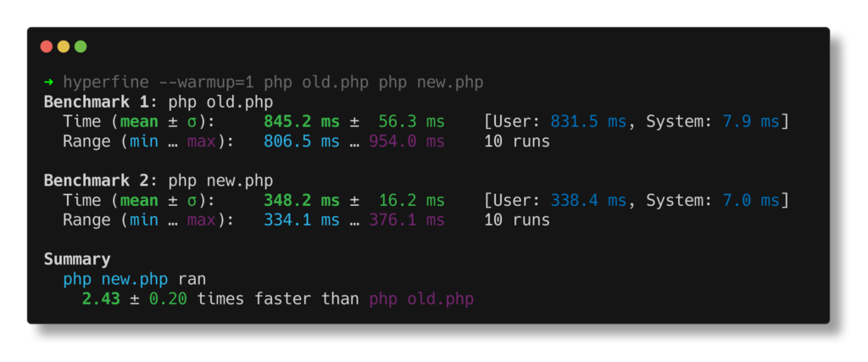Click the User 831.5 ms value
The height and width of the screenshot is (362, 868).
588,122
